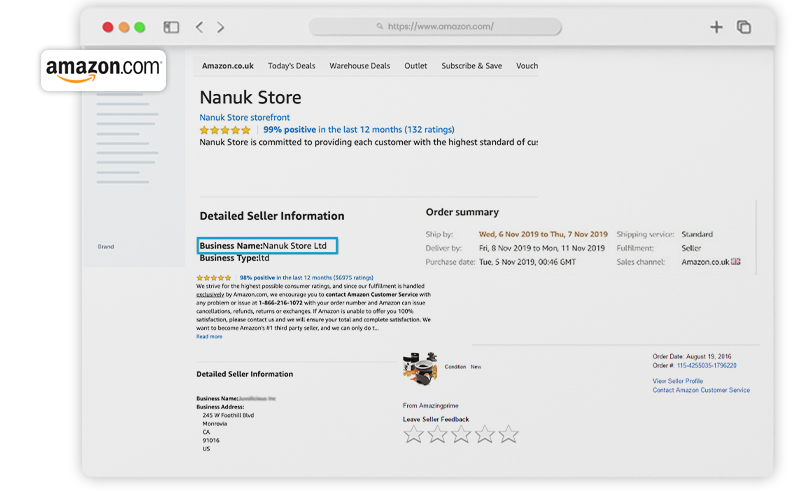Select the From Amazingprime text
Viewport: 800px width, 500px height.
431,406
